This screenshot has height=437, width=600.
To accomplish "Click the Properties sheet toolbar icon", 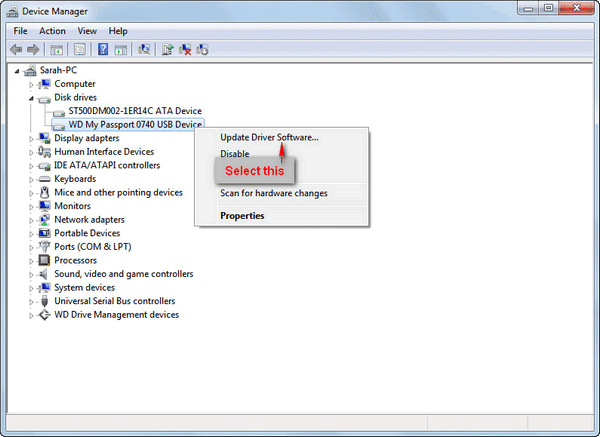I will [80, 49].
